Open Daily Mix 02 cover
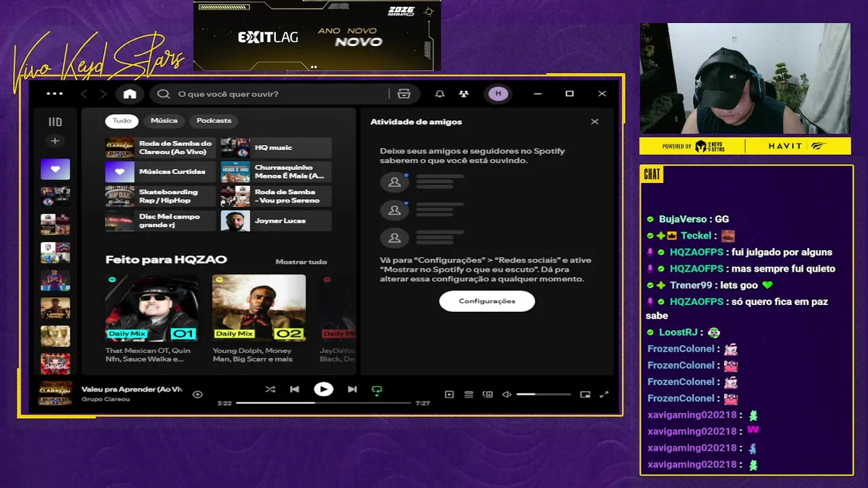The image size is (868, 488). pyautogui.click(x=258, y=308)
